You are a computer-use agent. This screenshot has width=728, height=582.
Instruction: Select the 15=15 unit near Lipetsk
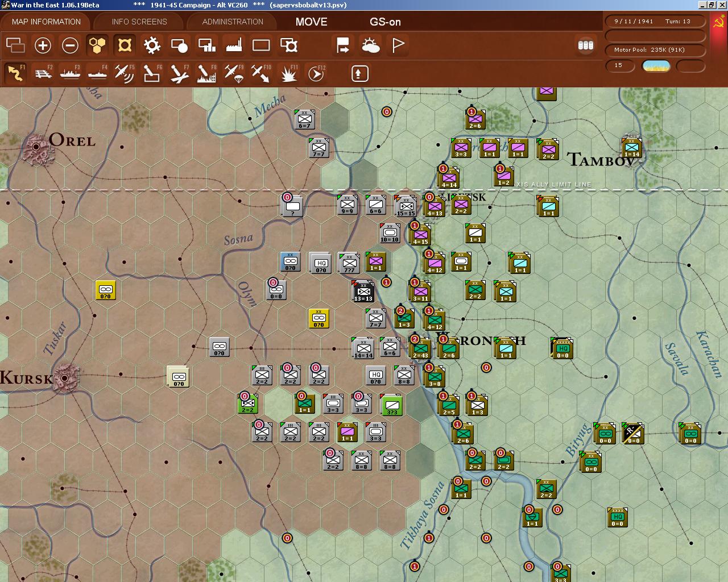point(406,206)
